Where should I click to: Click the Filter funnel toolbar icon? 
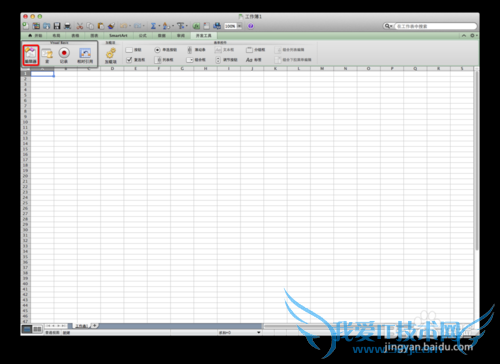tap(180, 26)
